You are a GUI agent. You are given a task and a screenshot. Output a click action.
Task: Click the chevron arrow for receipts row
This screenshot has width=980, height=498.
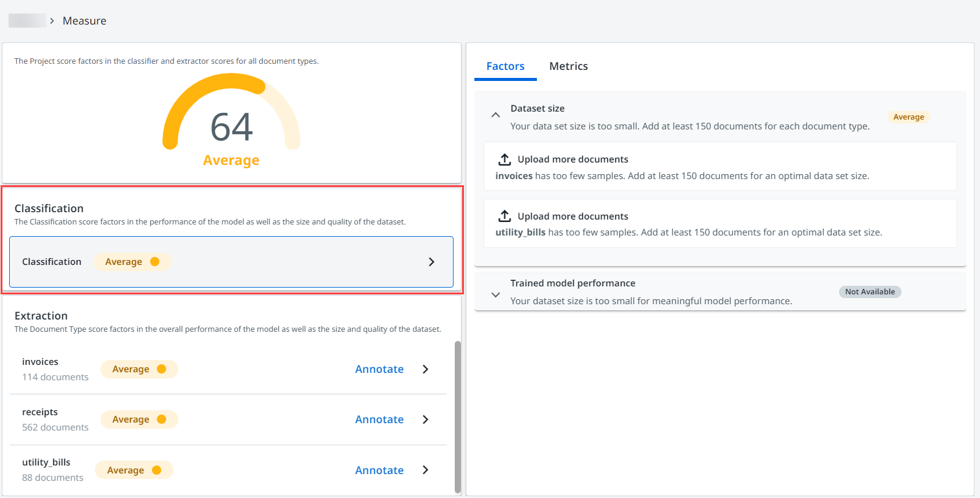pos(425,419)
